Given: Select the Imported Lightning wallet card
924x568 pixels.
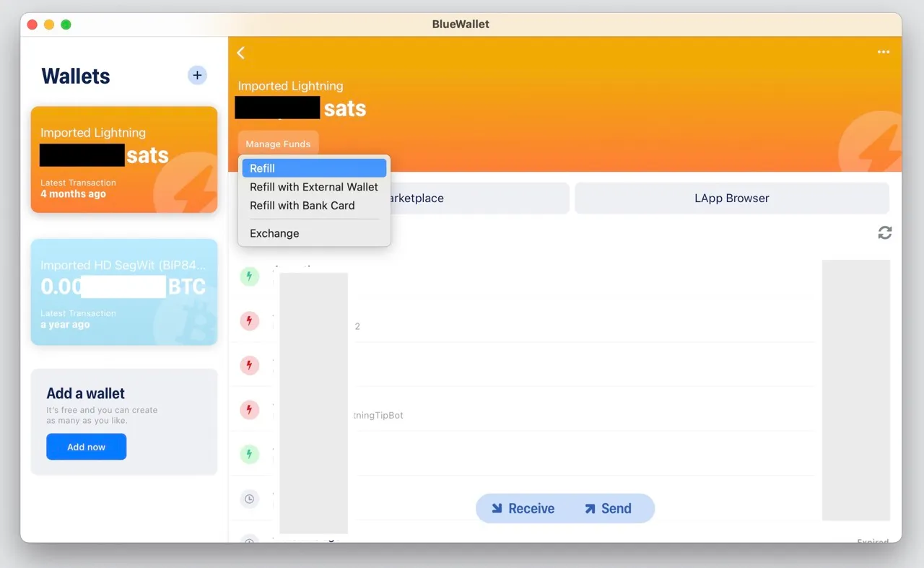Looking at the screenshot, I should coord(124,160).
